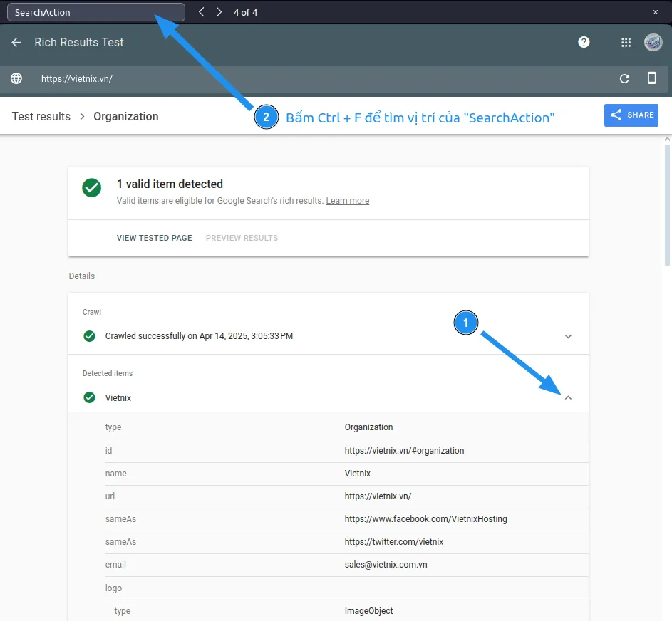672x621 pixels.
Task: Click the Vietnix name value
Action: click(x=358, y=474)
